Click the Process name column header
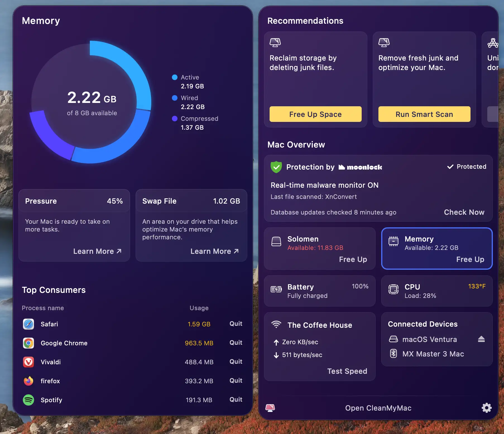Image resolution: width=504 pixels, height=434 pixels. pyautogui.click(x=43, y=308)
